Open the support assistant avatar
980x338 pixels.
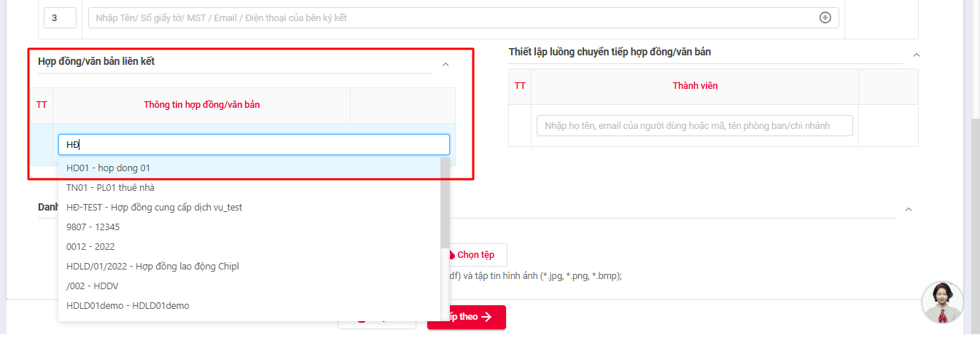coord(943,302)
